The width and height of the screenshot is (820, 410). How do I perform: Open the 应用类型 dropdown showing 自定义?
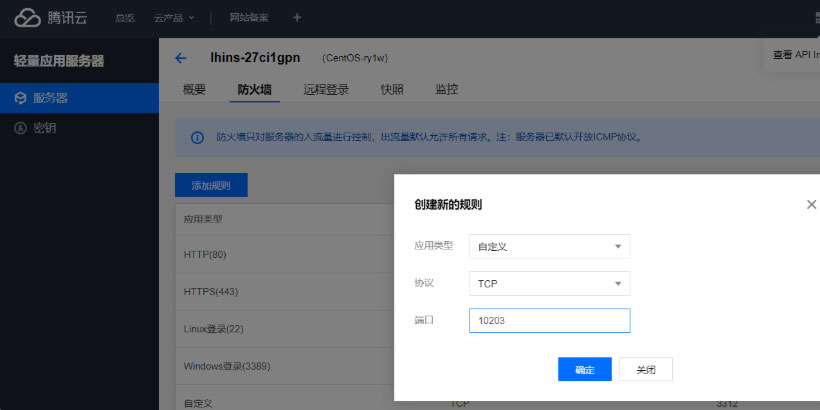[550, 246]
